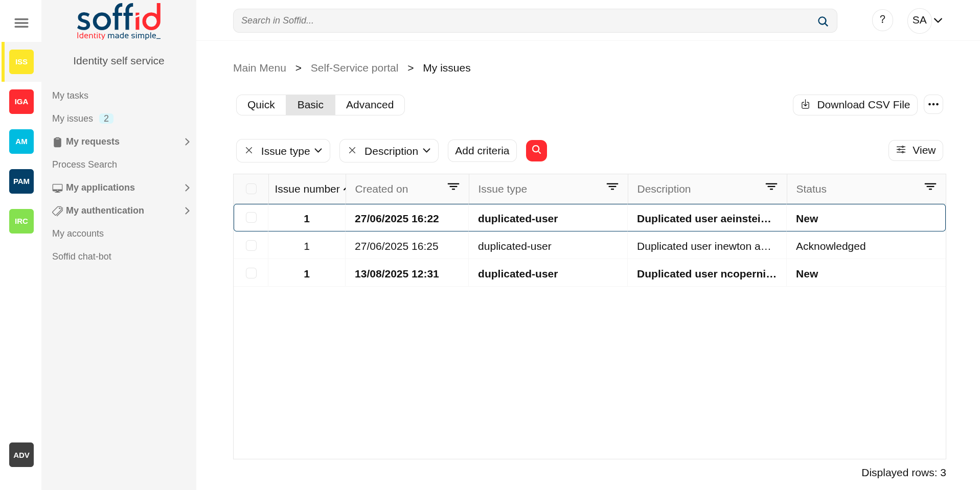Navigate to Self-Service portal breadcrumb
Screen dimensions: 980x490
[354, 68]
